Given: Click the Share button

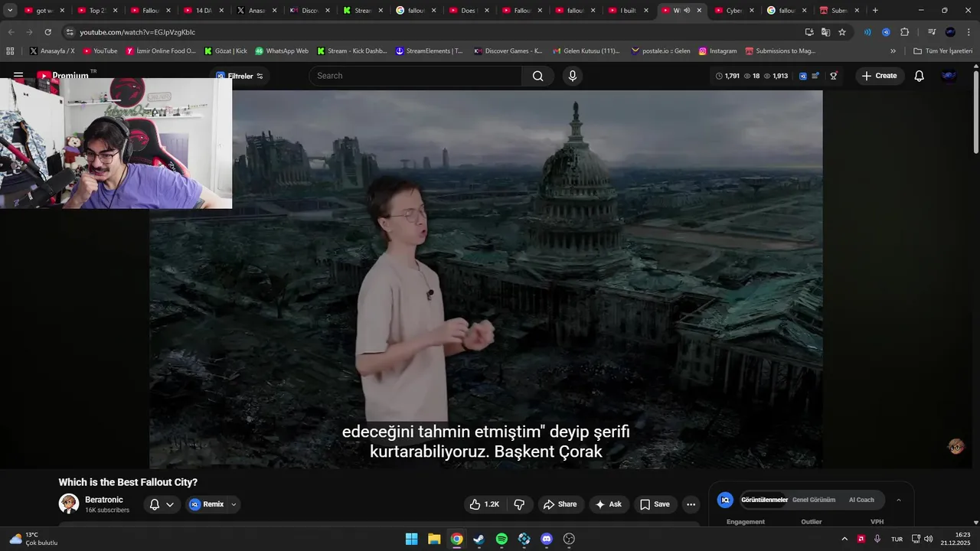Looking at the screenshot, I should click(560, 504).
